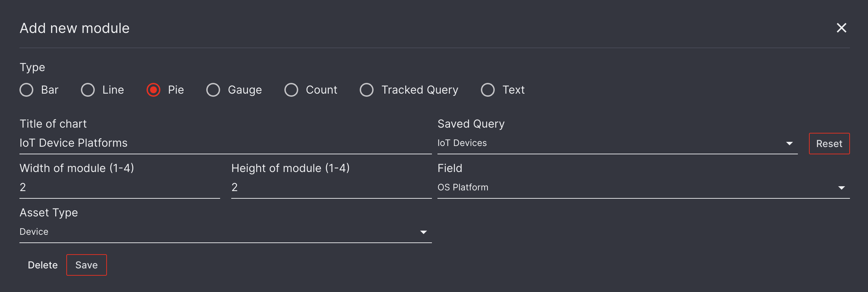Select the Pie chart type
The height and width of the screenshot is (292, 868).
pyautogui.click(x=153, y=90)
